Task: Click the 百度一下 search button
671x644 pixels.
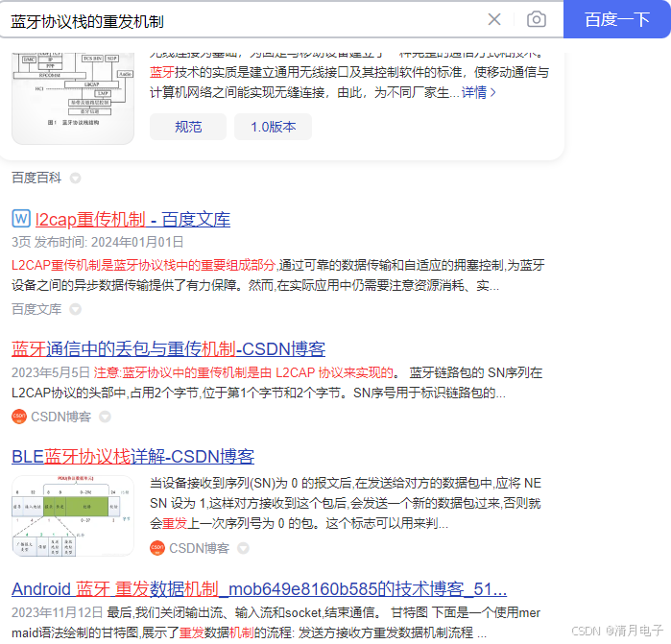Action: (617, 19)
